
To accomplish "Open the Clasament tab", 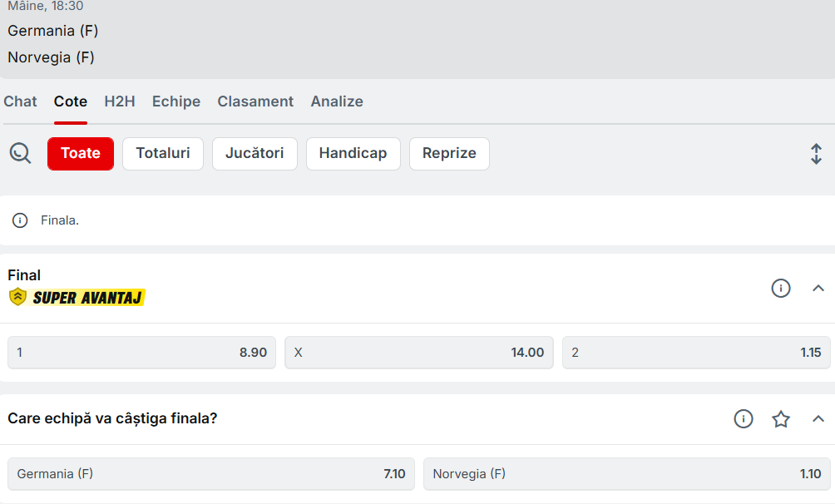I will [255, 101].
